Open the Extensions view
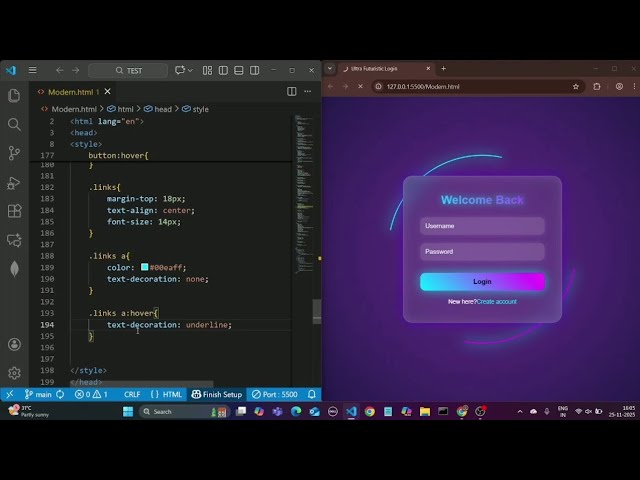 14,211
